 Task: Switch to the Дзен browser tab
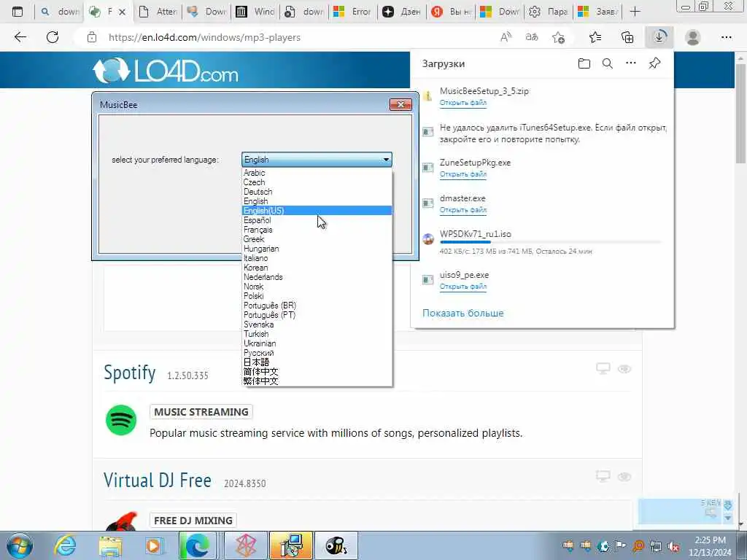tap(402, 12)
